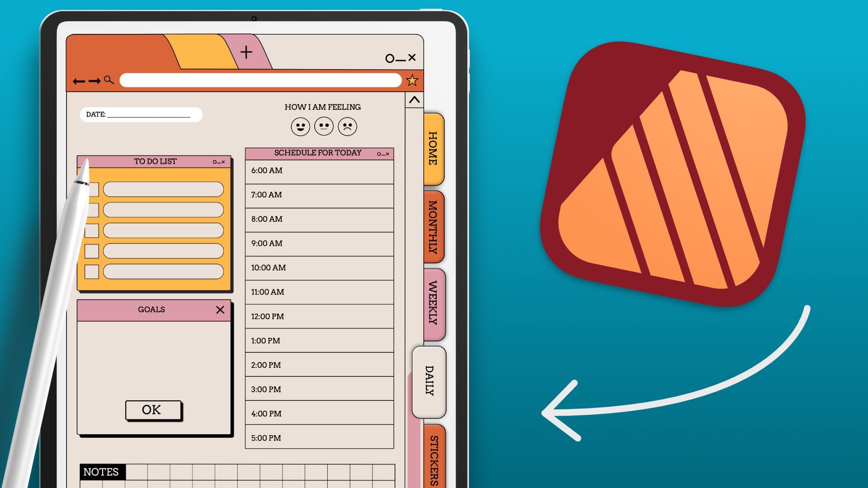
Task: Collapse the TO DO LIST window
Action: pyautogui.click(x=217, y=162)
